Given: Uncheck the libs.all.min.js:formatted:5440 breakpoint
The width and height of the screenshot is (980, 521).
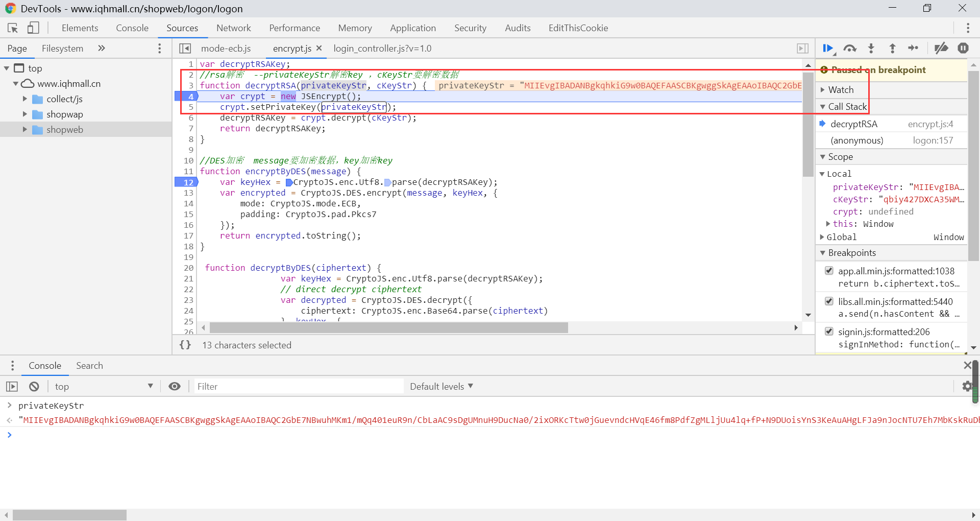Looking at the screenshot, I should click(829, 301).
